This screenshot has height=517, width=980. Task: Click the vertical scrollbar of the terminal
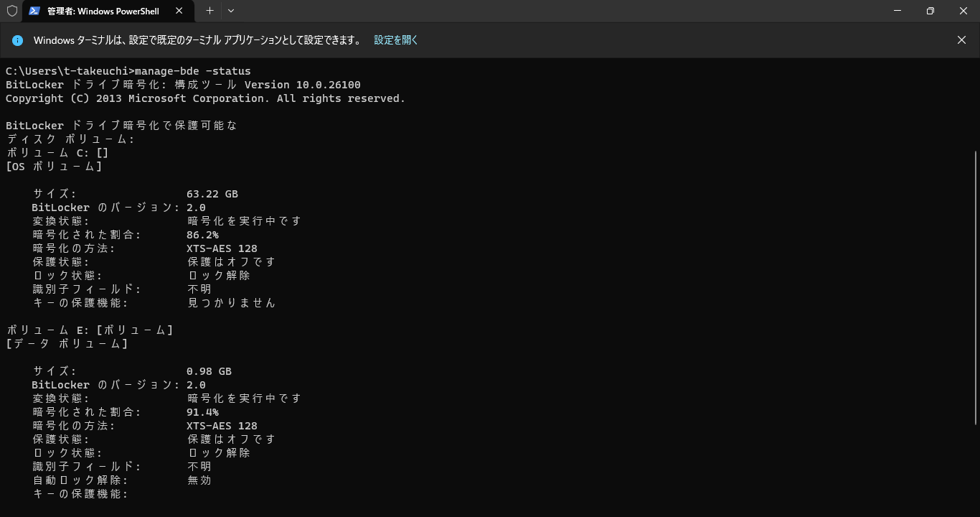pyautogui.click(x=975, y=287)
